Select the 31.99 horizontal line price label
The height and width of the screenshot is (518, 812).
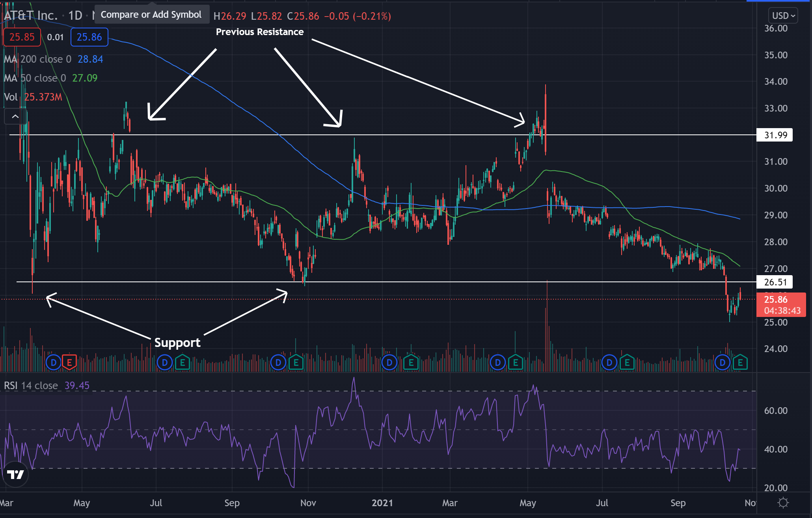(x=775, y=135)
